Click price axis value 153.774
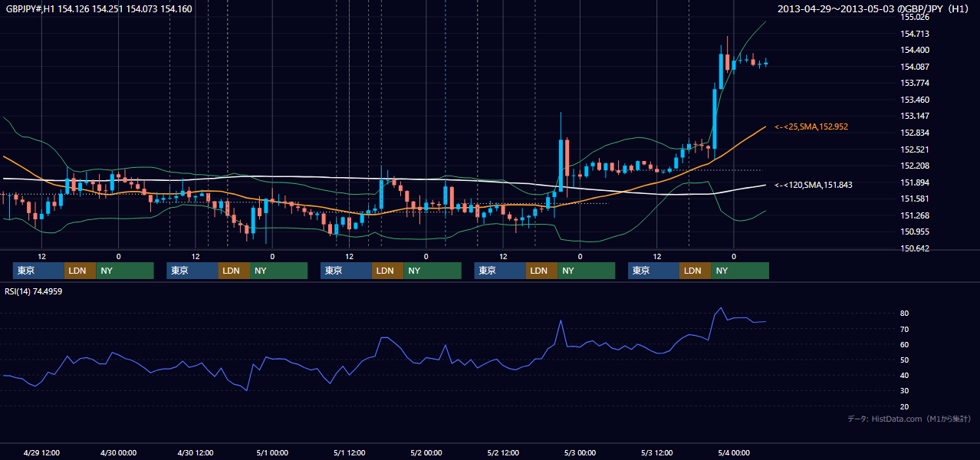Screen dimensions: 980x460 pos(915,83)
